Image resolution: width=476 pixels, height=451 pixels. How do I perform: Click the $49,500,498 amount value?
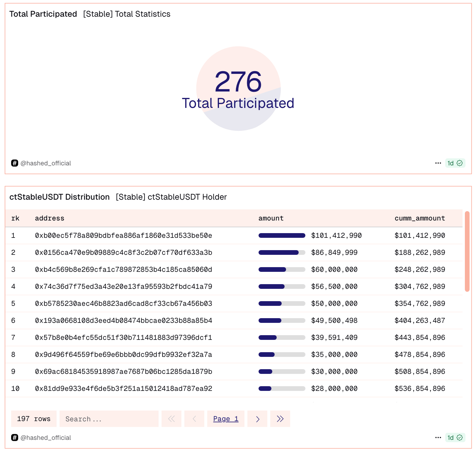[334, 321]
